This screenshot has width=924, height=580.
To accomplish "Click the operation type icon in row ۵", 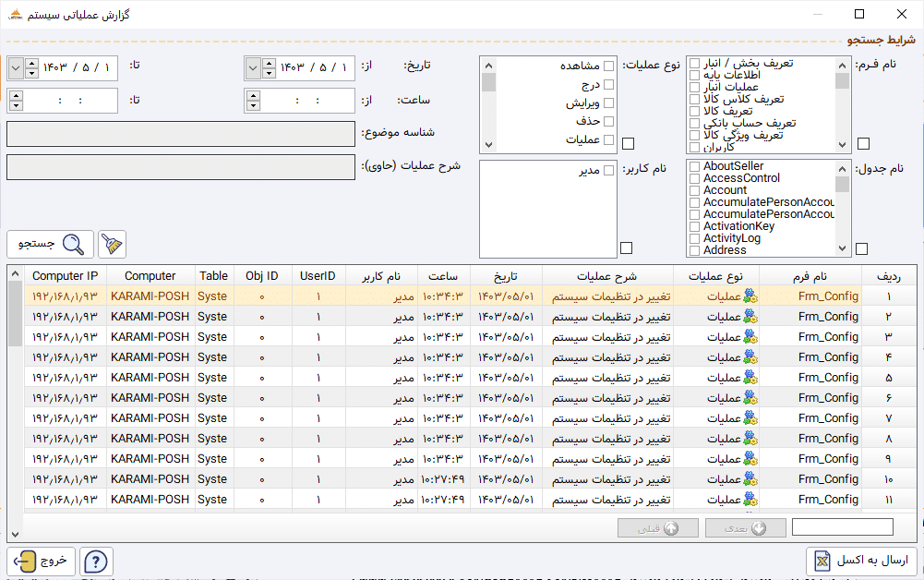I will (x=750, y=378).
